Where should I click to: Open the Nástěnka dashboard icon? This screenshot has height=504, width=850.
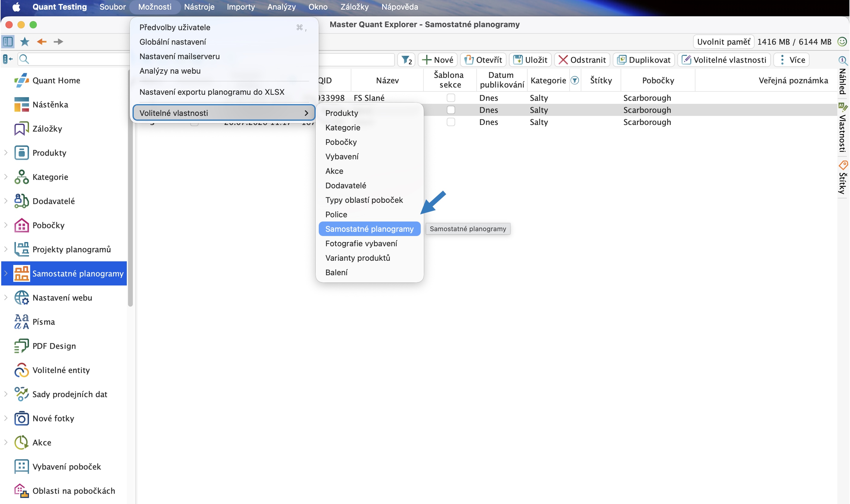click(21, 104)
